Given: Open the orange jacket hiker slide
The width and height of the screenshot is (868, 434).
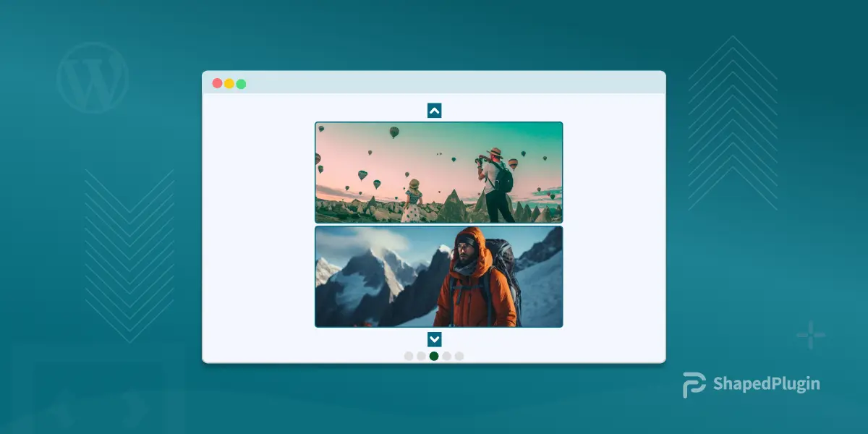Looking at the screenshot, I should pos(438,276).
